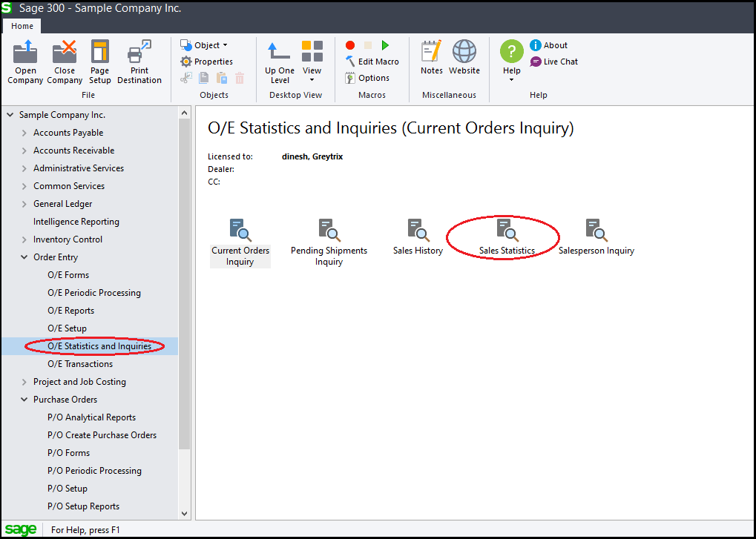Select P/O Setup Reports
The image size is (756, 539).
click(83, 506)
